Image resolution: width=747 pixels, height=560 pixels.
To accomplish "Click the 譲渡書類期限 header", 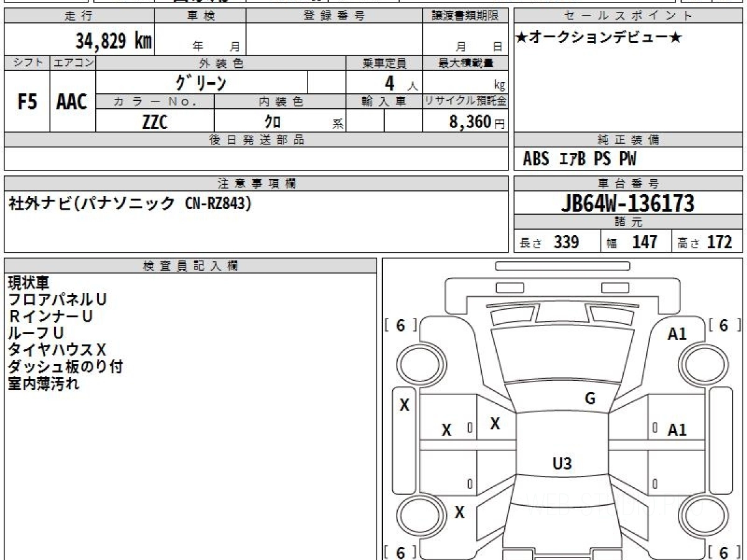I will (x=465, y=16).
